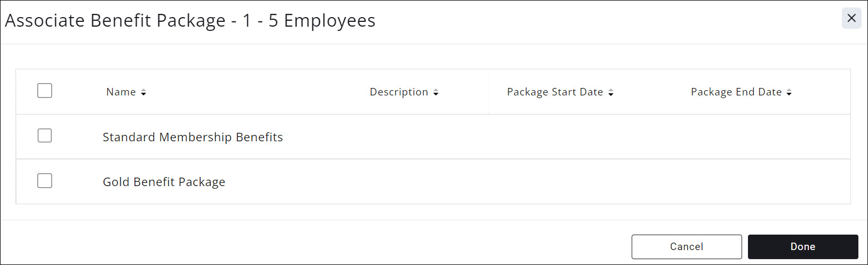Check the Standard Membership Benefits checkbox
Image resolution: width=868 pixels, height=265 pixels.
45,136
